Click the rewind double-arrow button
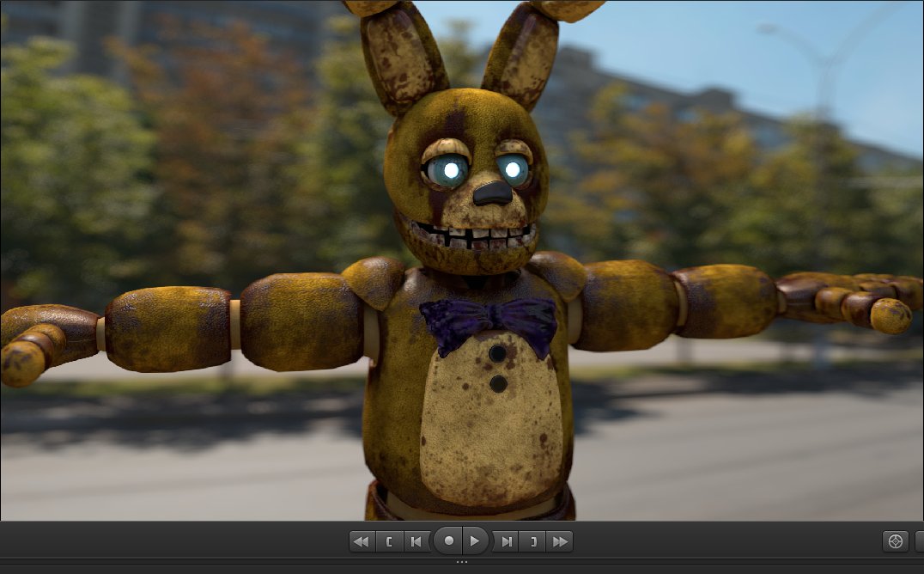924x574 pixels. point(362,541)
